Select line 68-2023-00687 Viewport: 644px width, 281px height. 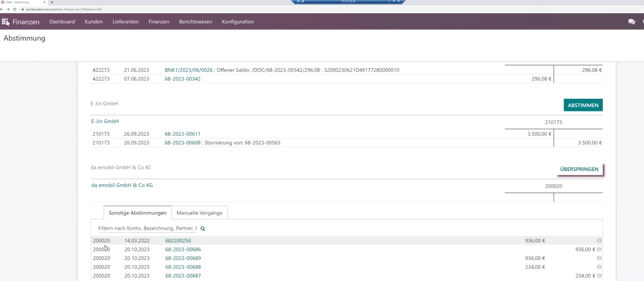(346, 276)
